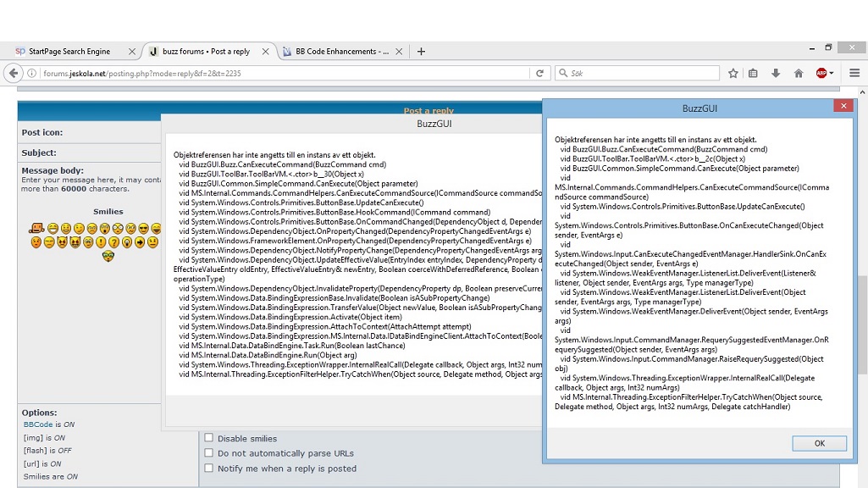This screenshot has width=868, height=488.
Task: Insert the light bulb idea smiley
Action: point(127,242)
